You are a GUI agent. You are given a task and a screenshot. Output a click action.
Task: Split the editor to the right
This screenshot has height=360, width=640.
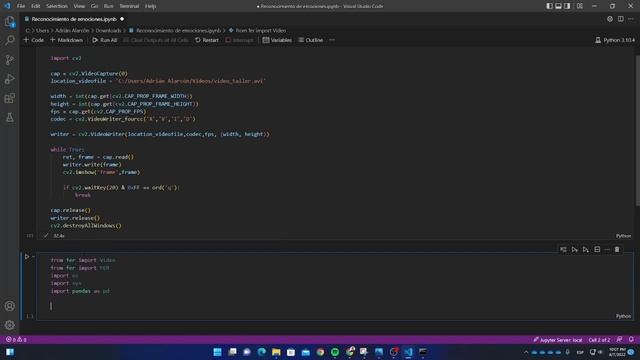coord(620,19)
